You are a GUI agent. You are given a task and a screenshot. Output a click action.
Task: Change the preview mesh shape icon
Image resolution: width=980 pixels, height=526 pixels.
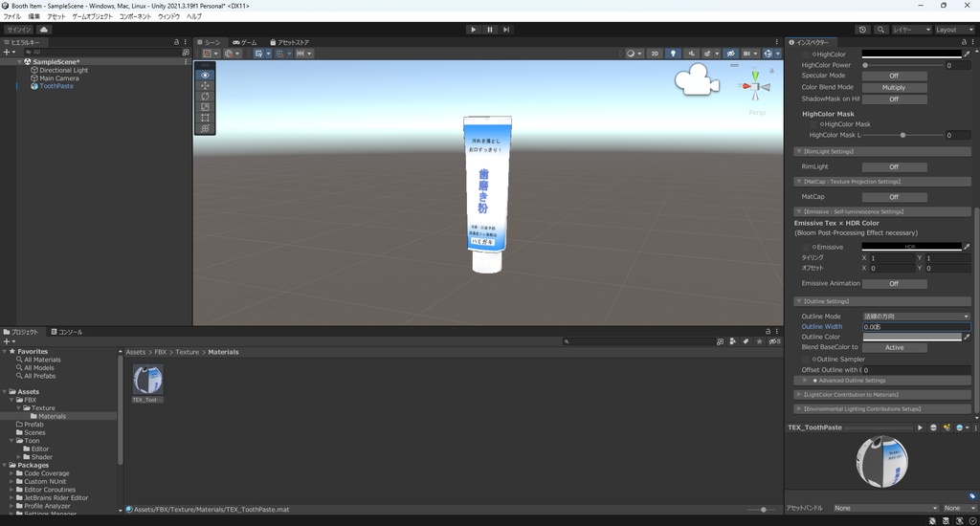coord(933,427)
